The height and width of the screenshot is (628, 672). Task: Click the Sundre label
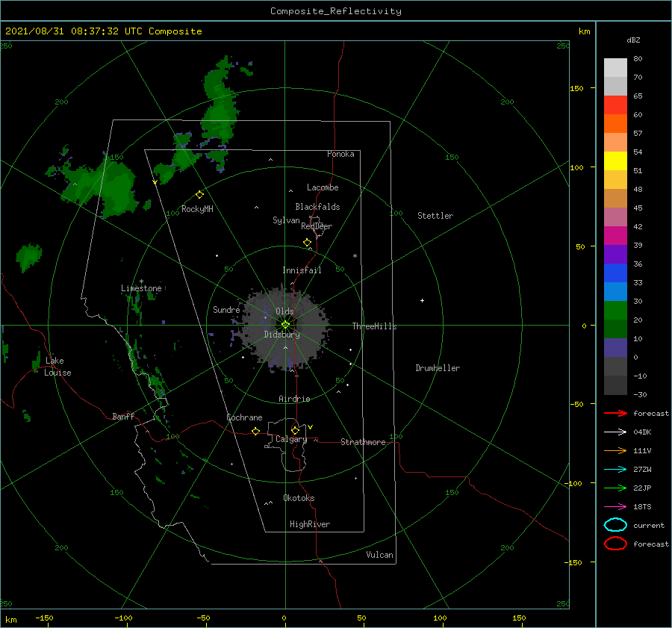pos(226,309)
